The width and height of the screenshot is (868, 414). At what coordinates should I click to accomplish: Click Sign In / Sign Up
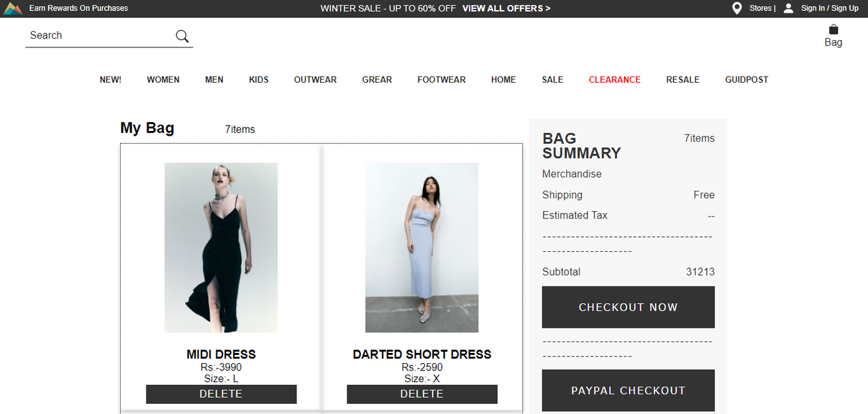pos(829,8)
